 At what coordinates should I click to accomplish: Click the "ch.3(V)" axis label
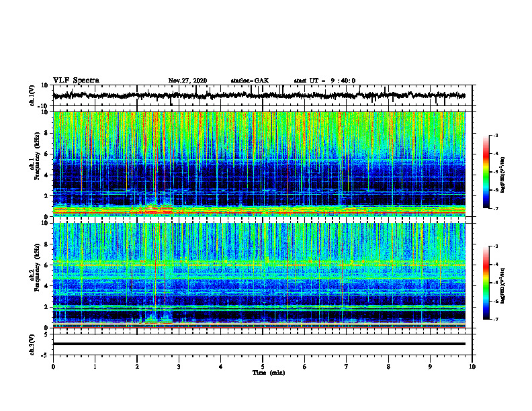(32, 345)
